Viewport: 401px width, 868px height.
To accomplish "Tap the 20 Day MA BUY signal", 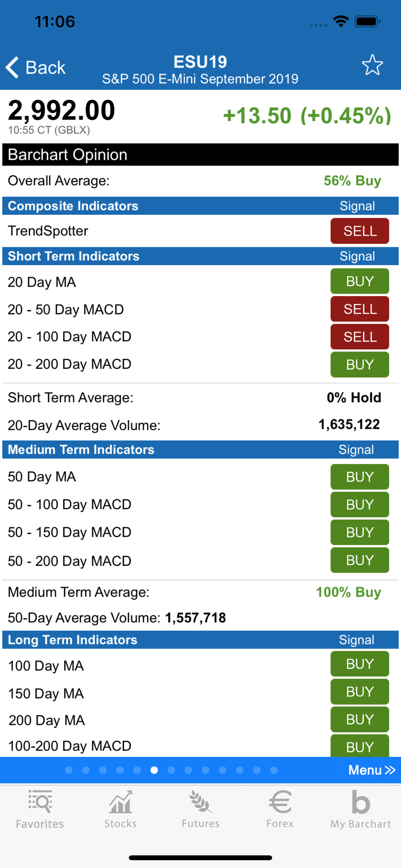I will (359, 281).
